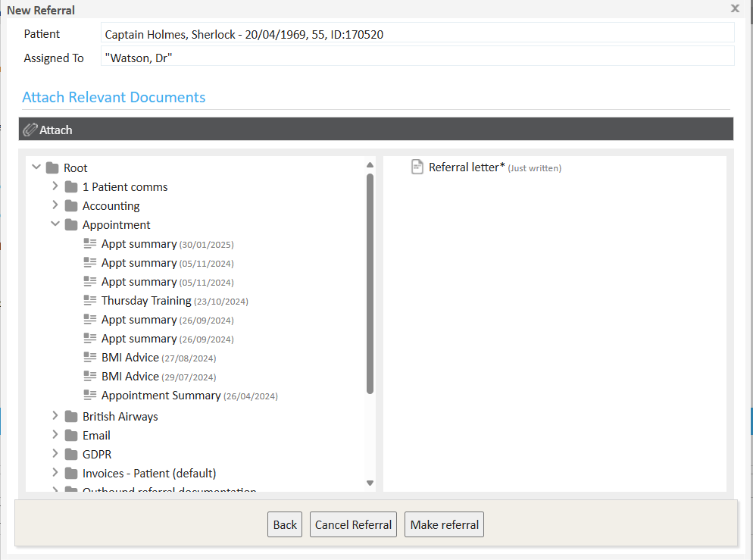The image size is (753, 560).
Task: Click the Accounting folder icon
Action: click(x=71, y=206)
